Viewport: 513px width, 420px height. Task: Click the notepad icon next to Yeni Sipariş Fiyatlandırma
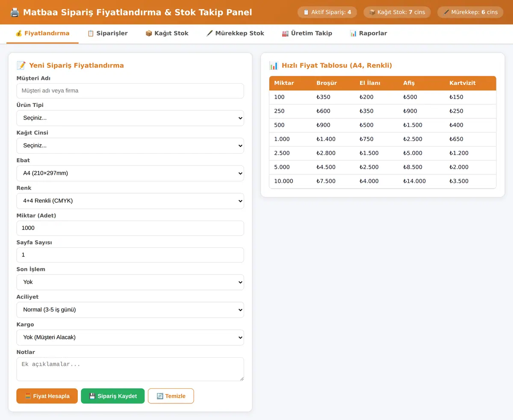pyautogui.click(x=21, y=65)
